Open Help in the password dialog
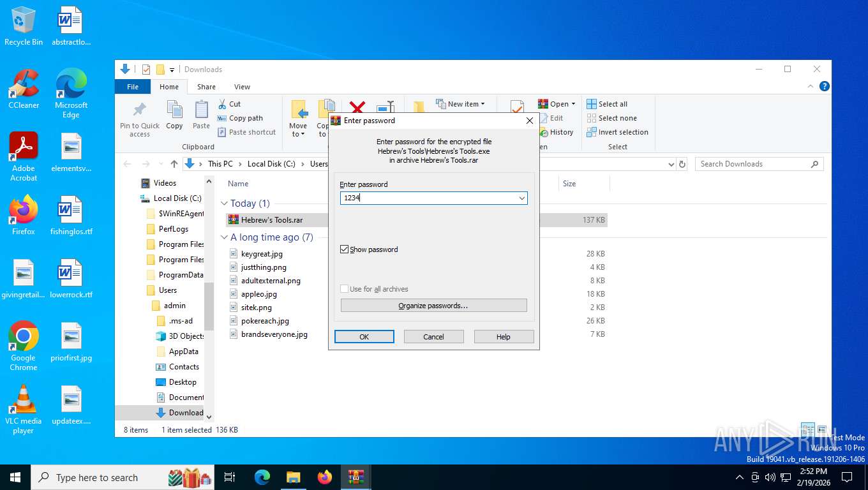Image resolution: width=868 pixels, height=490 pixels. coord(504,337)
